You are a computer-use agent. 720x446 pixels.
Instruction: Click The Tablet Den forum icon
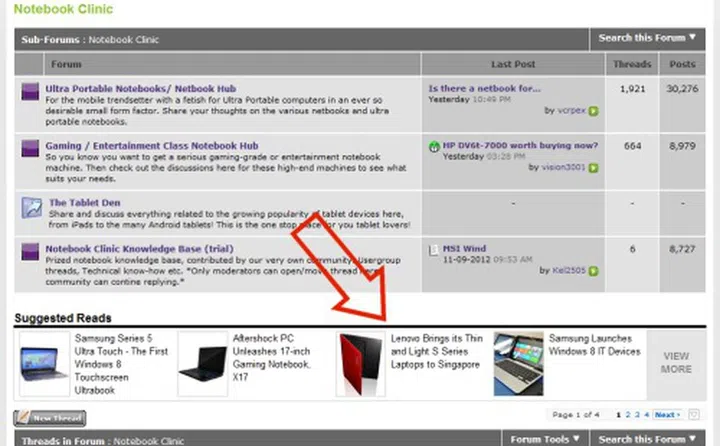click(29, 207)
